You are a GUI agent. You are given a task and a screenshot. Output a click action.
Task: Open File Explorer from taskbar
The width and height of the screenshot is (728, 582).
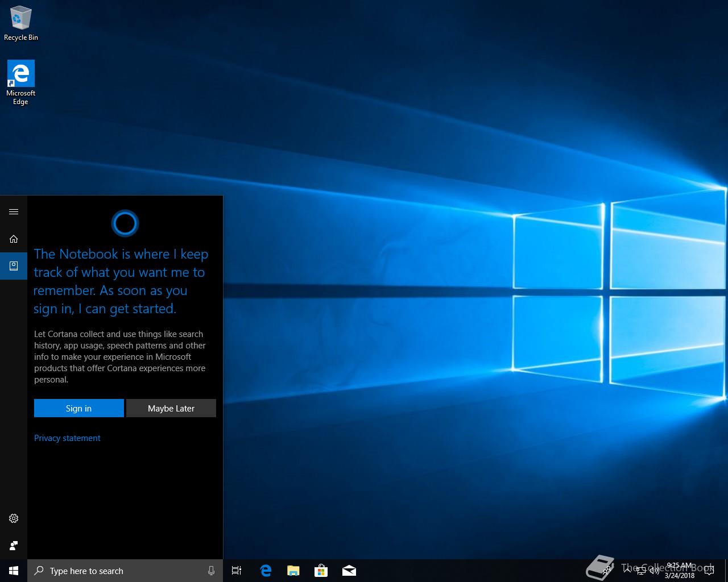293,571
